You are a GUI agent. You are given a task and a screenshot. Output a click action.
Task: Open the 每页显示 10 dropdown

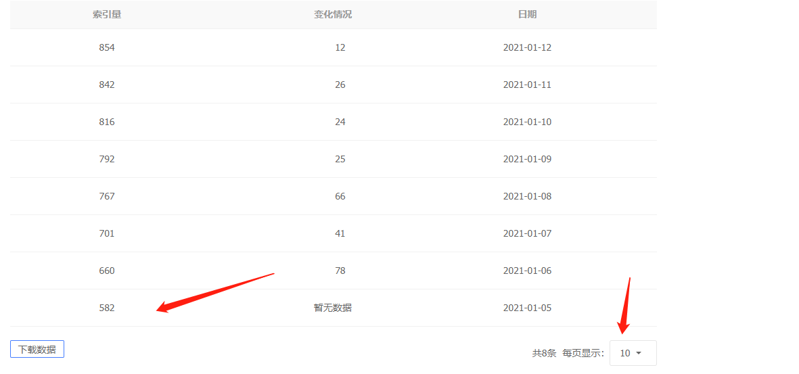pos(633,353)
